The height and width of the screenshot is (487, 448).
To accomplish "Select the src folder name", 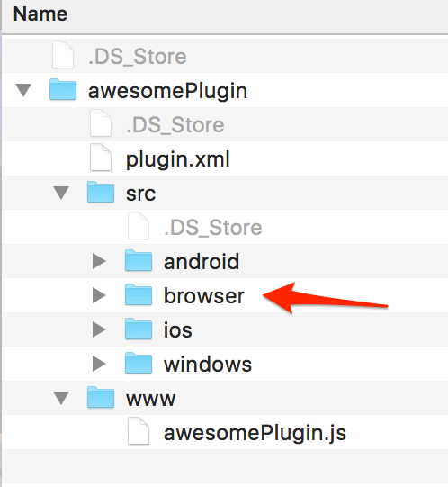I will pos(140,194).
